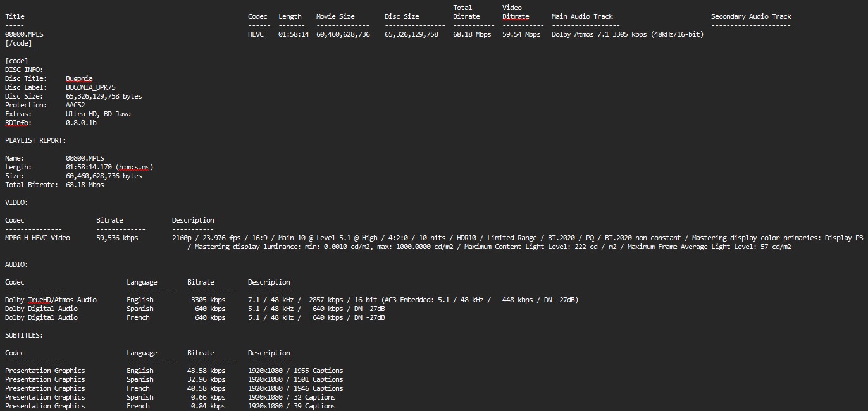The image size is (868, 411).
Task: Click the opening [code] tag above DISC INFO
Action: 16,61
